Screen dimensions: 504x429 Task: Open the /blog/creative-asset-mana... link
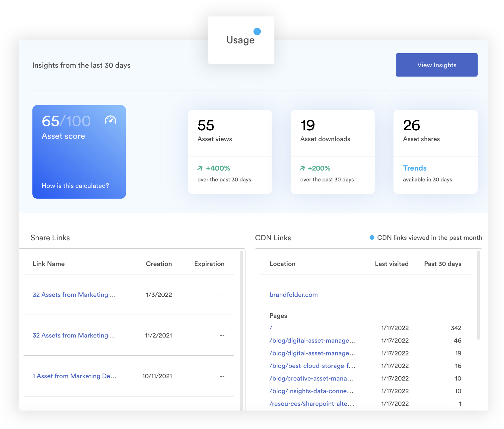tap(312, 378)
